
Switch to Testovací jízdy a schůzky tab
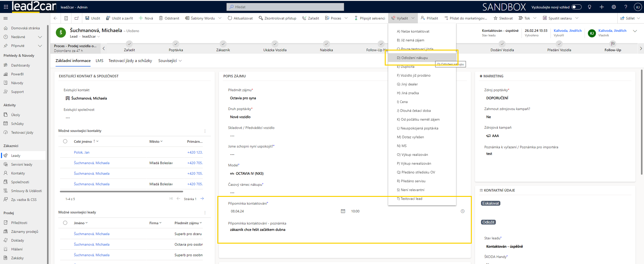click(130, 61)
